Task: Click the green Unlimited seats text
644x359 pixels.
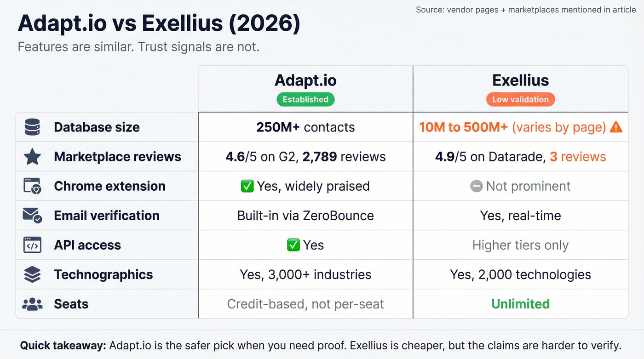Action: (520, 304)
